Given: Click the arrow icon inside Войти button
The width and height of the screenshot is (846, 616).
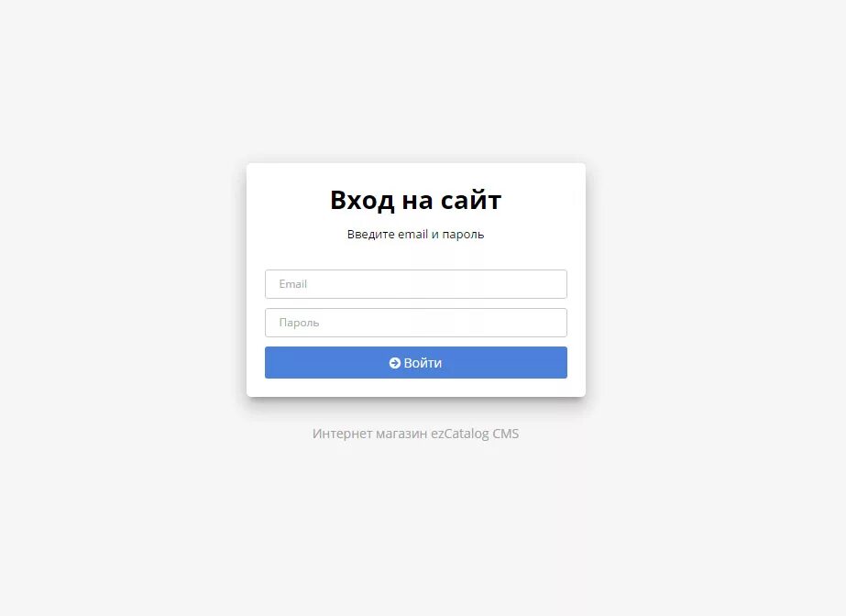Looking at the screenshot, I should 394,363.
